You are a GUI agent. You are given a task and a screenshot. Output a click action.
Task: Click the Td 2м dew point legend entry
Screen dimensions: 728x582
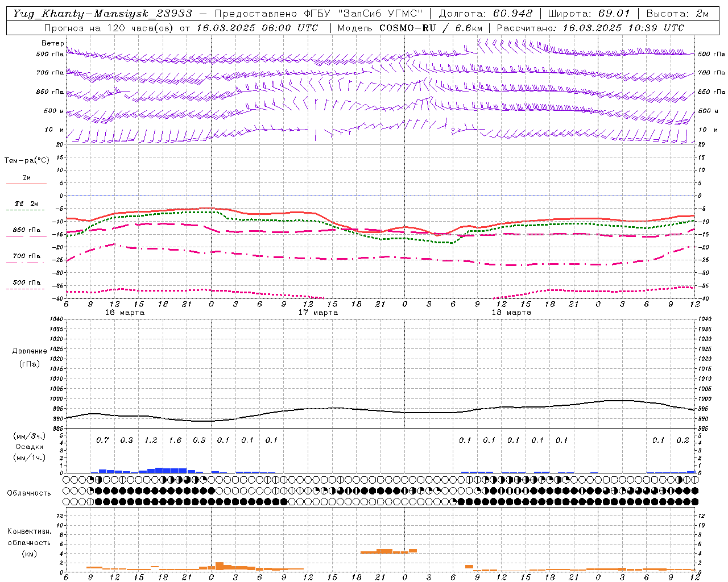26,206
